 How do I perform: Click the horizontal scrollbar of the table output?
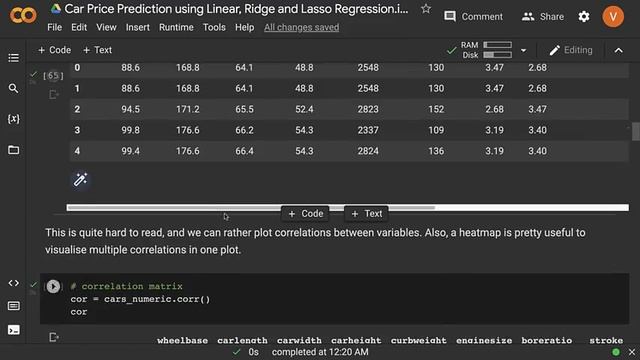pyautogui.click(x=251, y=207)
